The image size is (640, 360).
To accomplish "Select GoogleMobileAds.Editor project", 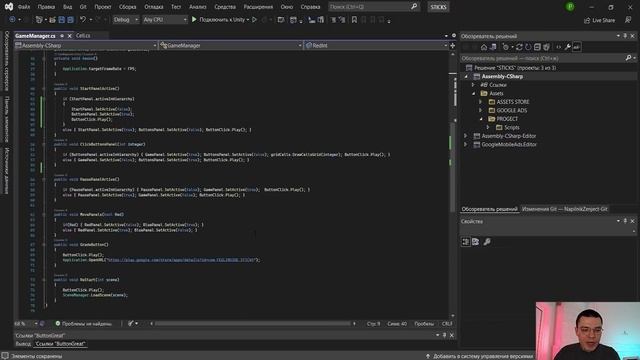I will coord(509,144).
